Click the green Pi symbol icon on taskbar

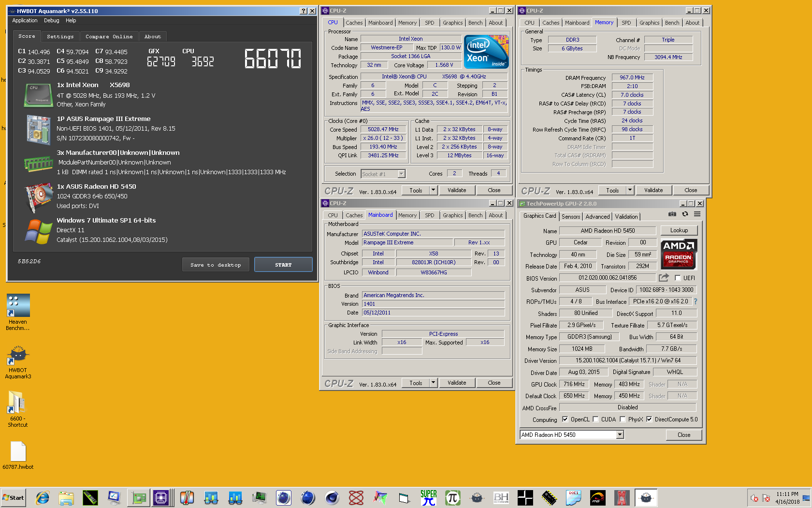(x=453, y=497)
